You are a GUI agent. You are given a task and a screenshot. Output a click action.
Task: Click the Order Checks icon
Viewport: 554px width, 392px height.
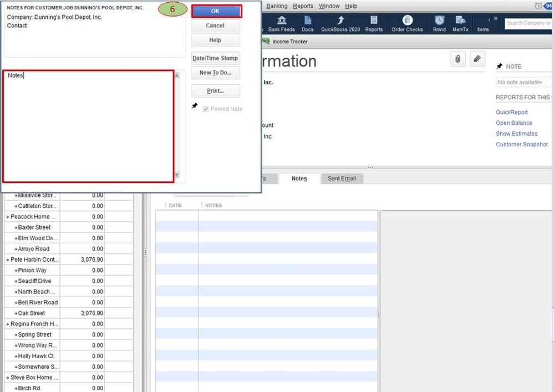coord(407,24)
